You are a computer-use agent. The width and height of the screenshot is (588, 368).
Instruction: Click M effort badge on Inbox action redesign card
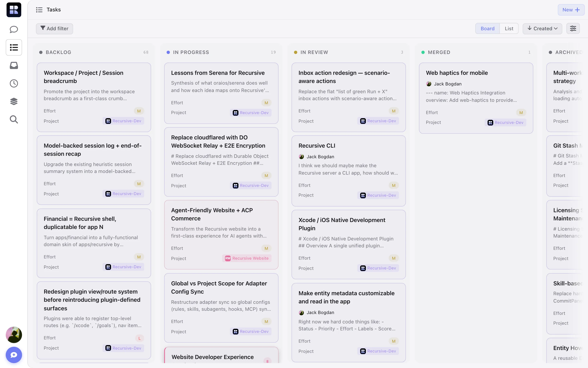click(x=394, y=111)
